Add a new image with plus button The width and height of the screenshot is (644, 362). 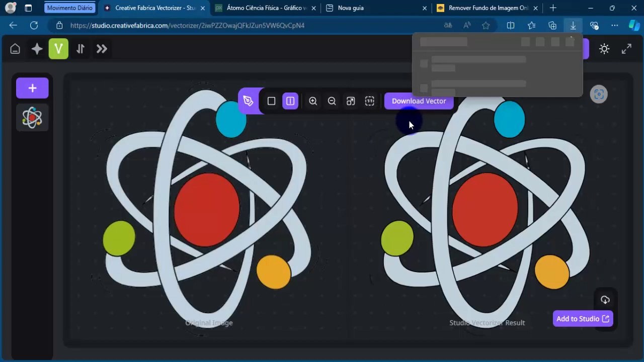pyautogui.click(x=32, y=88)
